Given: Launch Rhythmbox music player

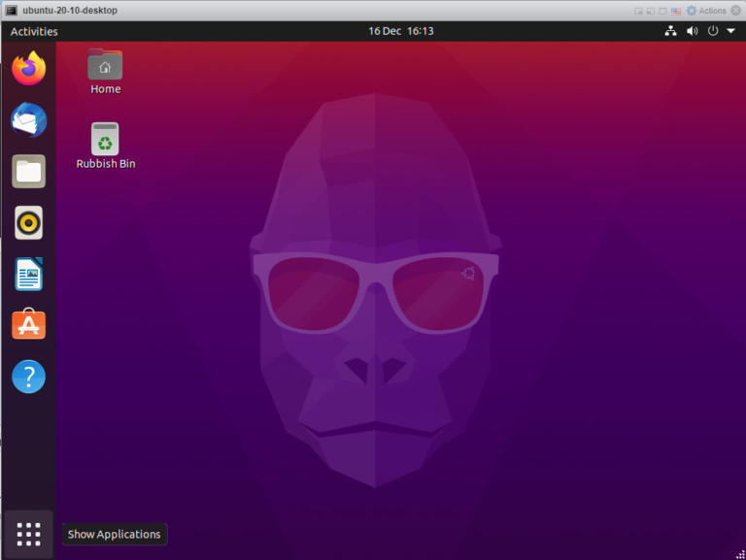Looking at the screenshot, I should click(28, 222).
